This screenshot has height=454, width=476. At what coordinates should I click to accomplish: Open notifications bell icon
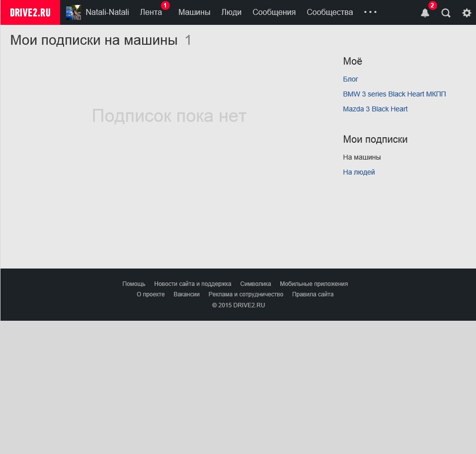425,13
